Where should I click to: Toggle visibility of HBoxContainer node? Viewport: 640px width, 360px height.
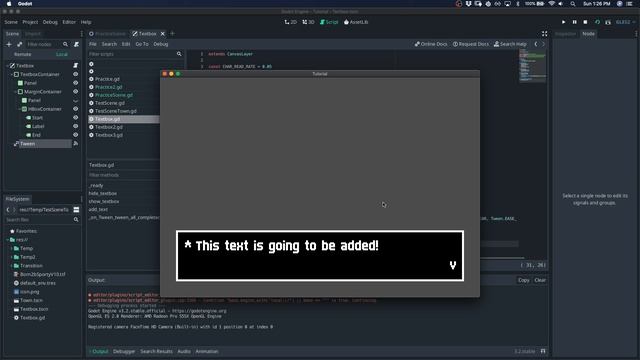(76, 109)
